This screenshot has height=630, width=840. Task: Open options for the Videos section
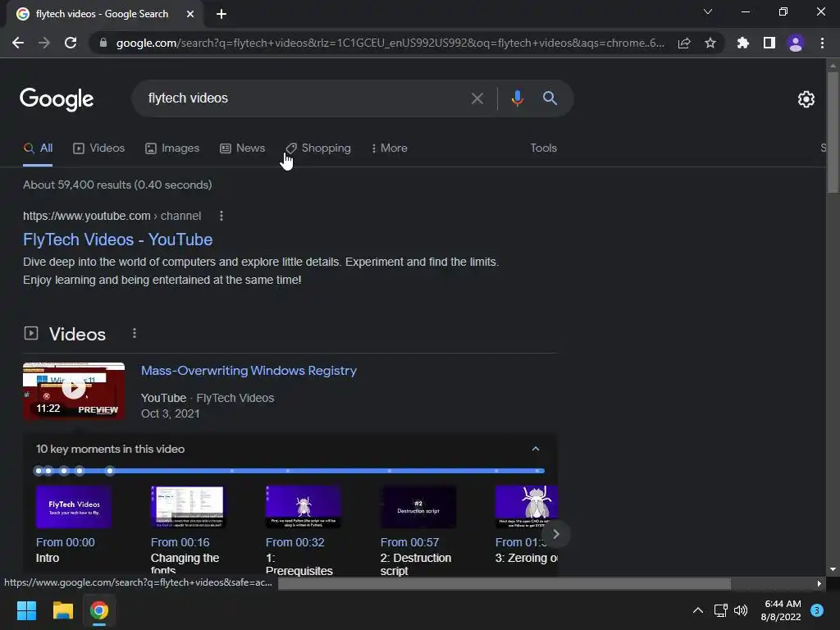135,334
